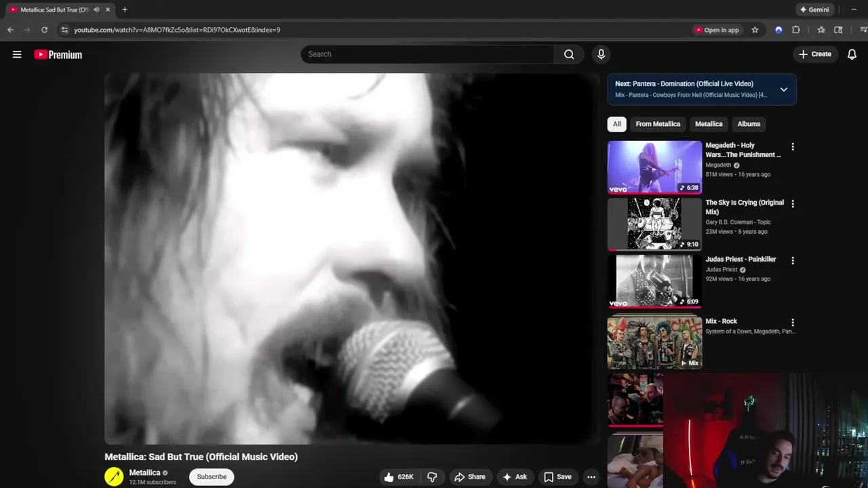Click The Sky Is Crying title text

(745, 207)
